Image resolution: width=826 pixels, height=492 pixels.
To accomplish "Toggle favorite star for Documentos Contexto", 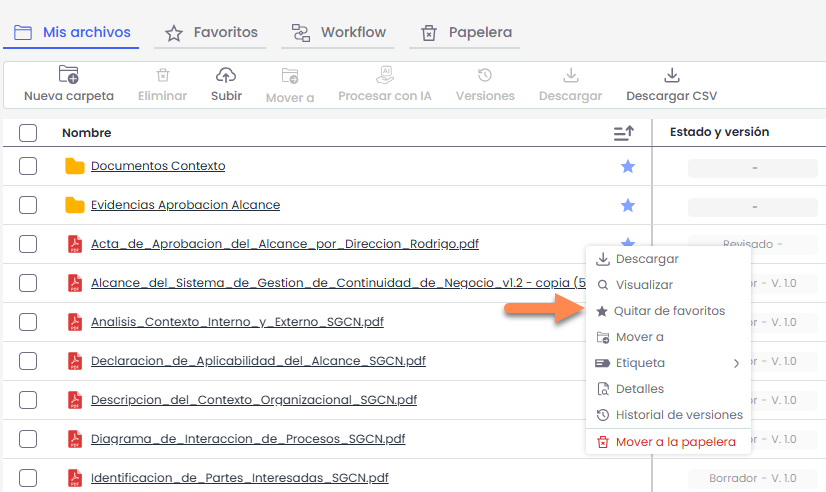I will click(628, 167).
